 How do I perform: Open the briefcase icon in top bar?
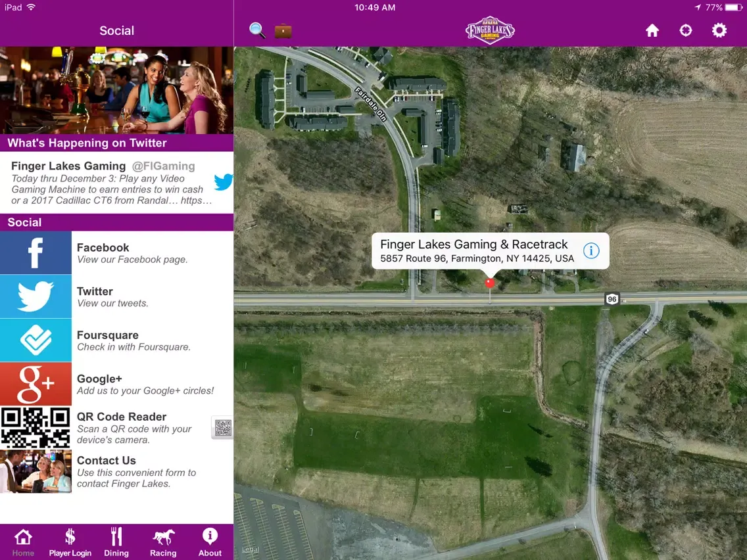point(283,31)
